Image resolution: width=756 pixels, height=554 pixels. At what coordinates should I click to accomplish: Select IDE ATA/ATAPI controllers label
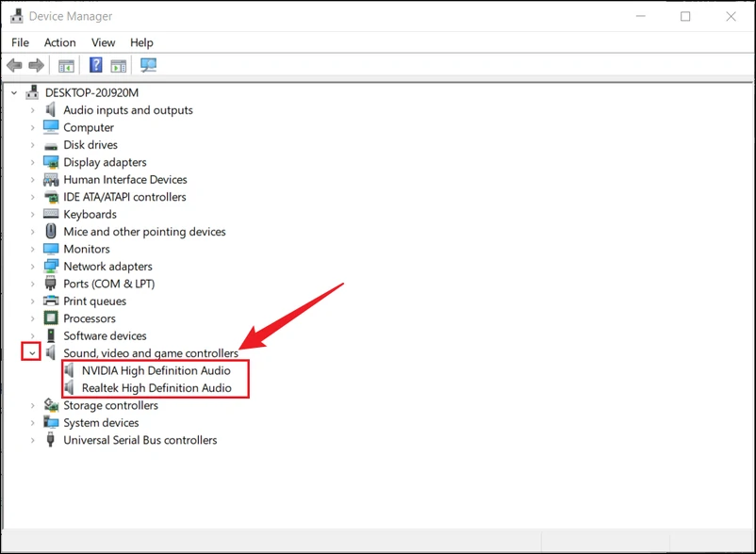[x=124, y=197]
